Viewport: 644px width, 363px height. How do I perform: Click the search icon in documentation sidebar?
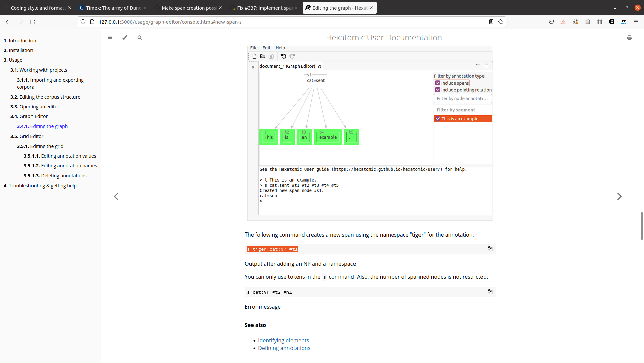(x=140, y=37)
